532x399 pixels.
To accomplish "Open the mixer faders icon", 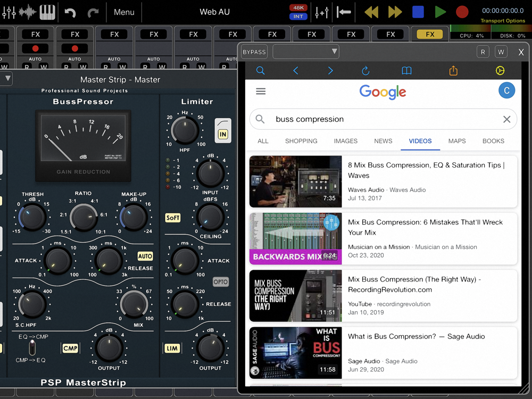I will coord(9,12).
